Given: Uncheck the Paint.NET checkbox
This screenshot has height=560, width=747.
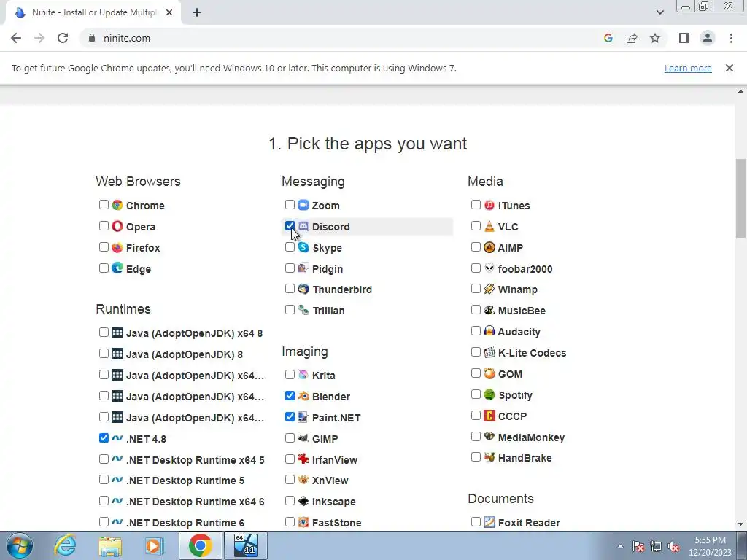Looking at the screenshot, I should 290,416.
